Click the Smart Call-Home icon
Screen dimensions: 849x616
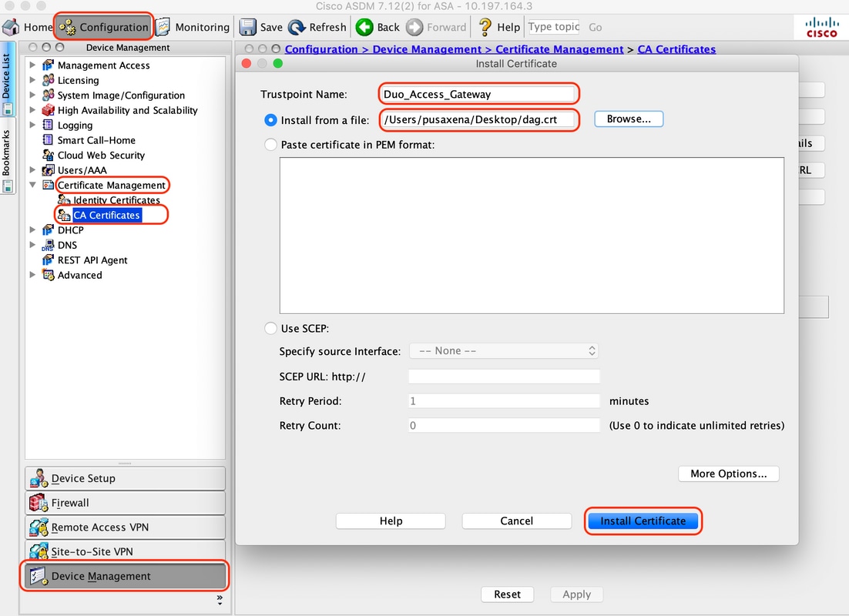(49, 140)
